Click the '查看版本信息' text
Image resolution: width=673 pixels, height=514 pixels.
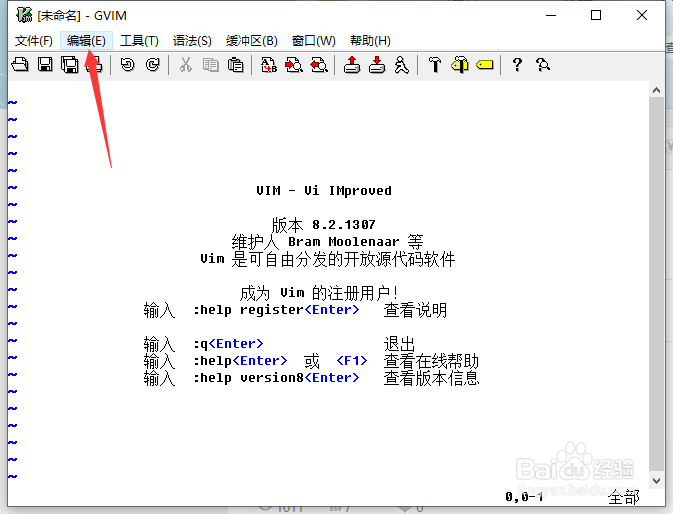click(x=431, y=378)
